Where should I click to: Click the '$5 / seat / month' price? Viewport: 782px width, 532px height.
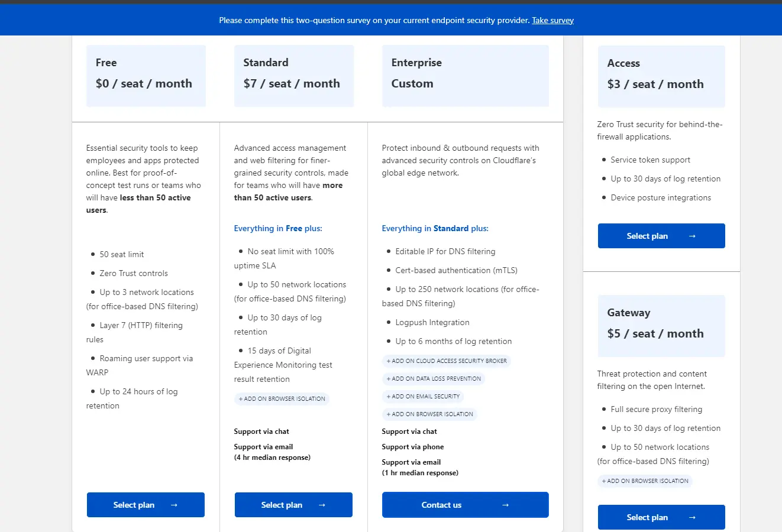(x=655, y=333)
